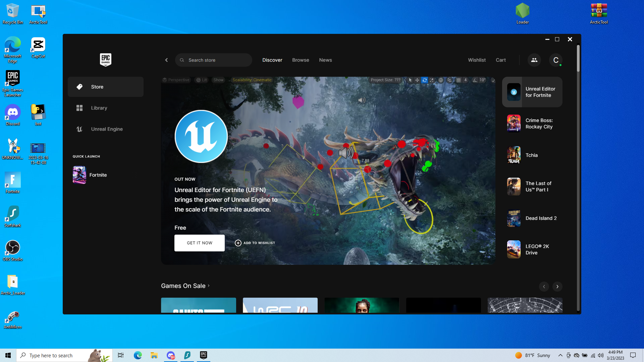Add Unreal Editor to the wishlist
This screenshot has width=644, height=362.
click(255, 243)
